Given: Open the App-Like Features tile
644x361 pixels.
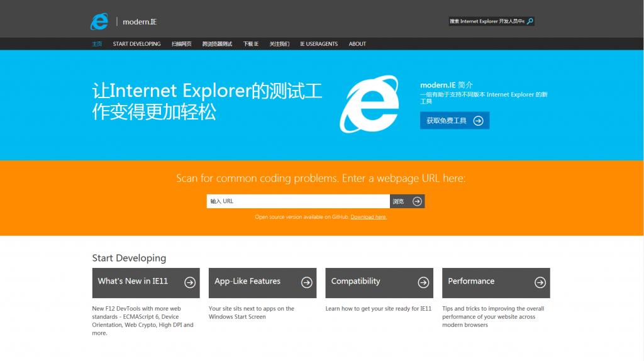Looking at the screenshot, I should click(262, 283).
